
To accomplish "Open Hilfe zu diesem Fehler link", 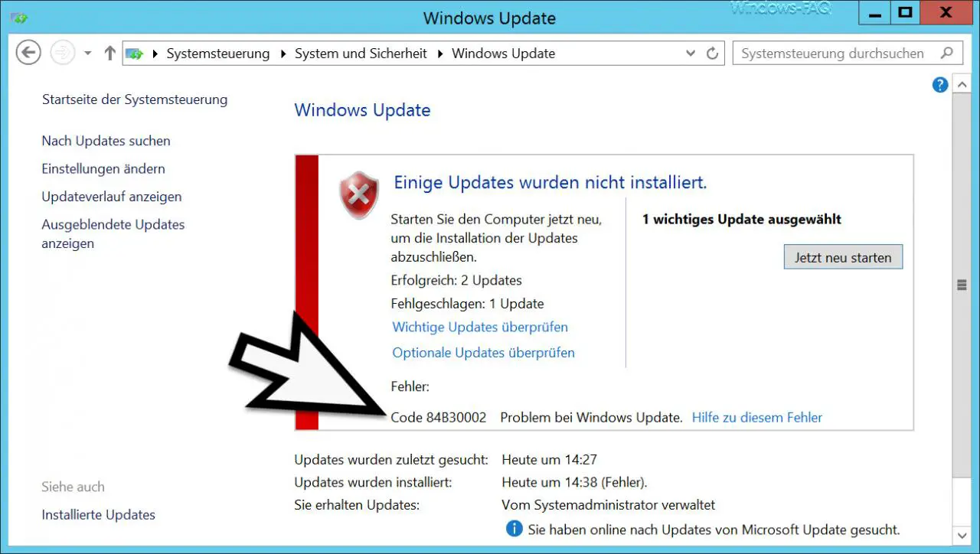I will (x=757, y=417).
